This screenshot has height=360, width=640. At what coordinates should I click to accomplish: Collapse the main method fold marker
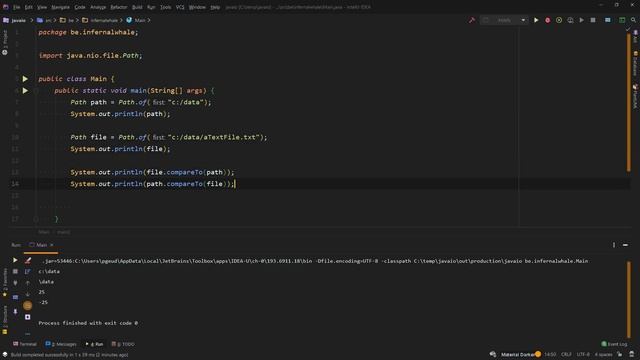(x=36, y=91)
